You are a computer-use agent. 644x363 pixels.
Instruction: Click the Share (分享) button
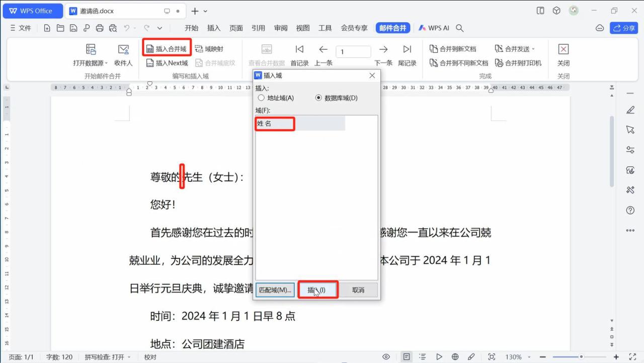624,28
